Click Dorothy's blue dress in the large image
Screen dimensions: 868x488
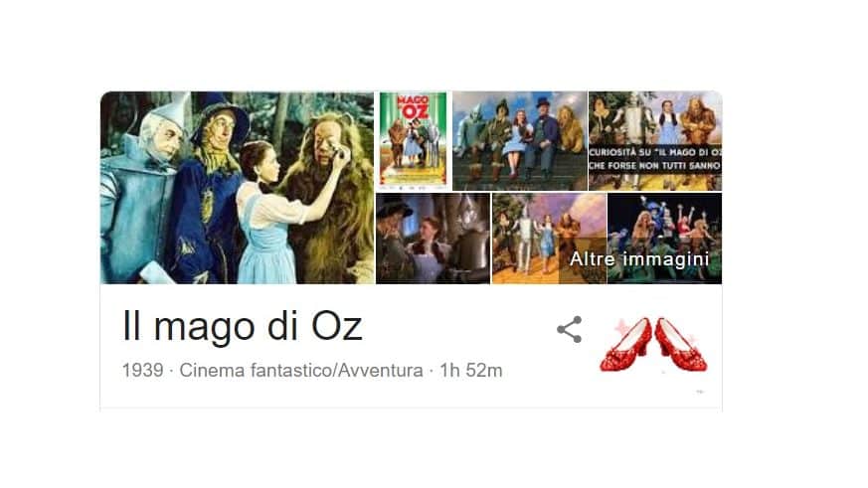267,238
